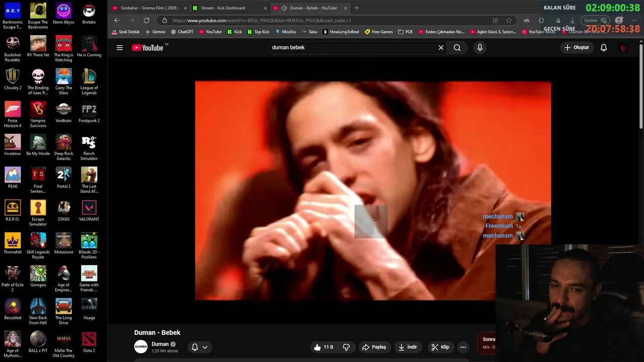Mute tab via speaker icon on Duman tab
The image size is (644, 362).
[284, 8]
